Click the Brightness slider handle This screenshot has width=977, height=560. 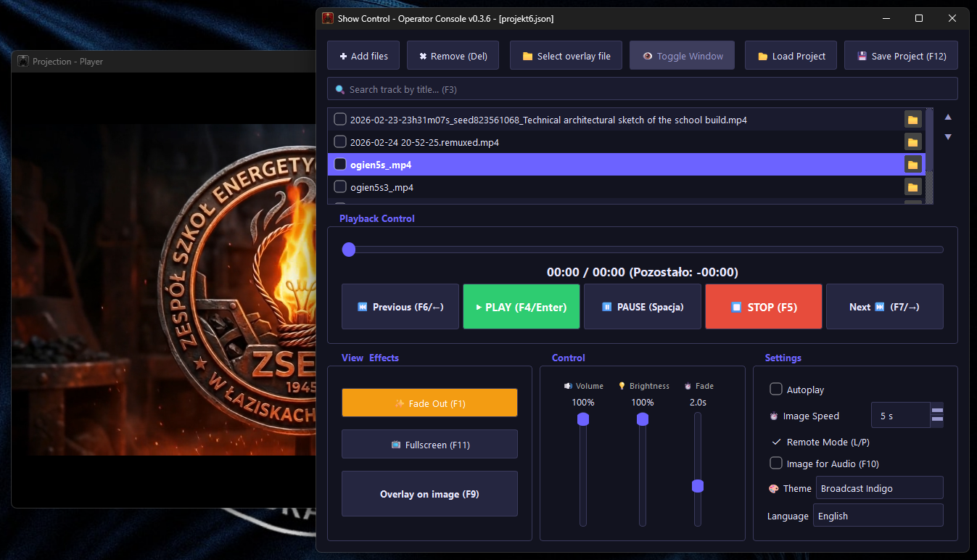tap(642, 419)
